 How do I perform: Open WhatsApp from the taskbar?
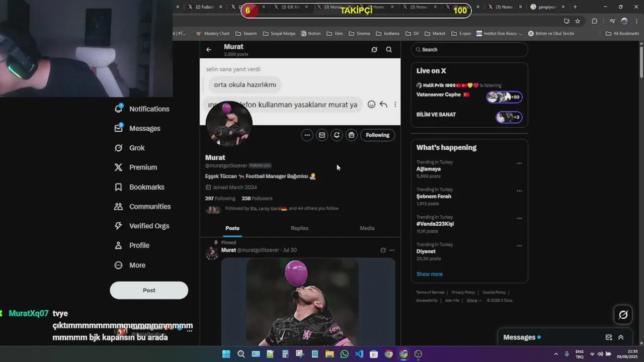[x=344, y=354]
